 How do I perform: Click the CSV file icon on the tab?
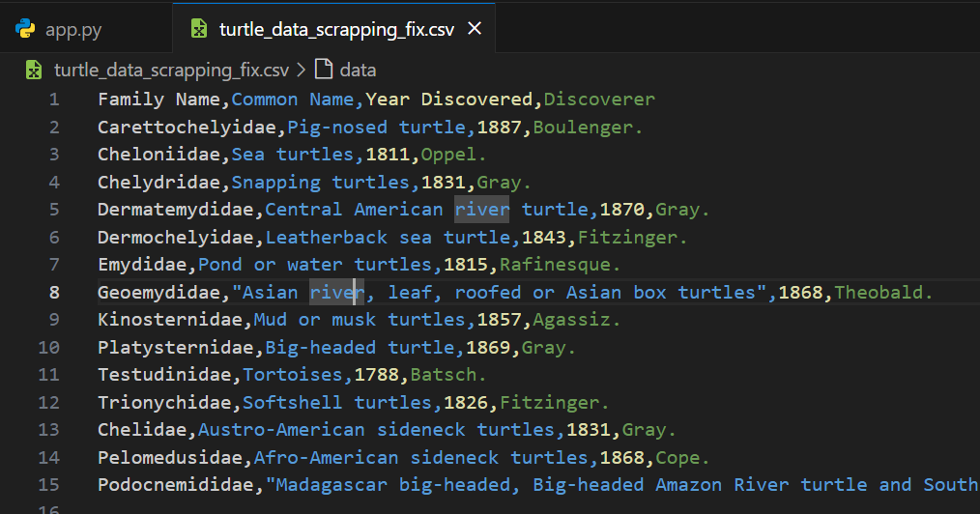(x=199, y=29)
